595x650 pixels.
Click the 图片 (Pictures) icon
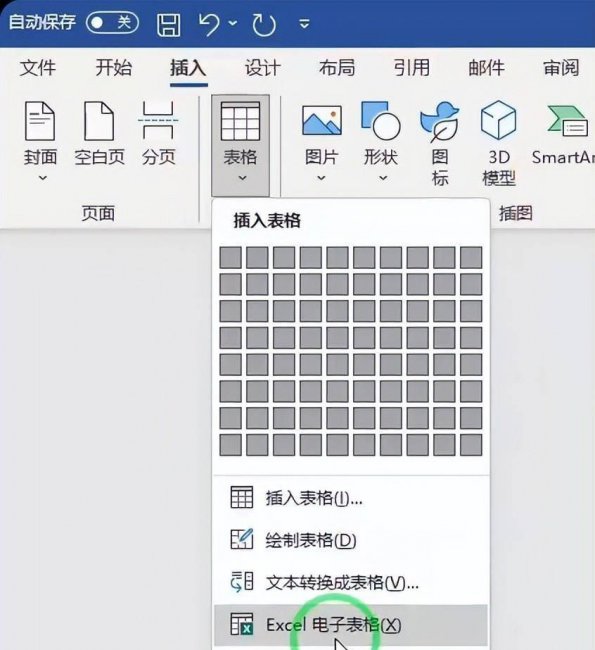pos(322,120)
